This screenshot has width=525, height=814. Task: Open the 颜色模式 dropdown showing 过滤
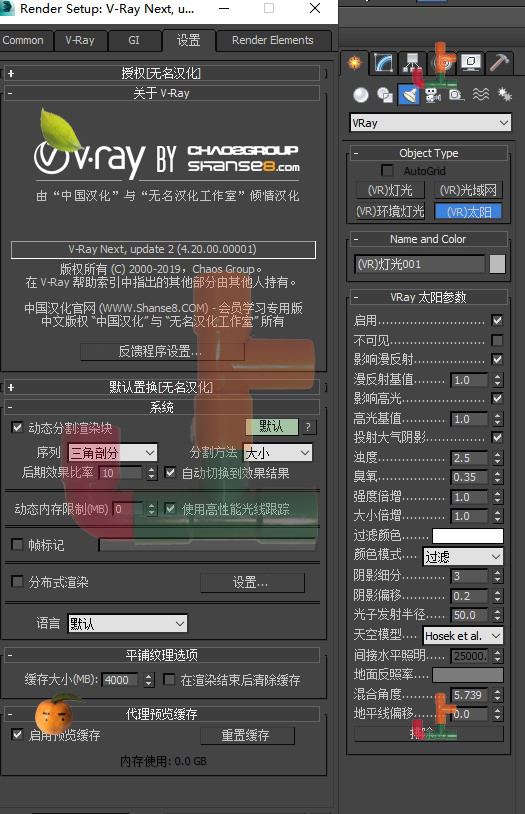[463, 557]
